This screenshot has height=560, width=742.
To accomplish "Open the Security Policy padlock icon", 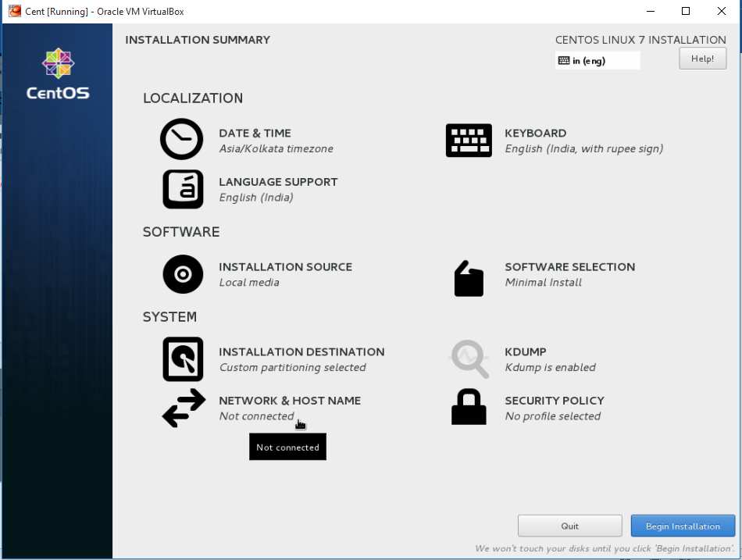I will 469,407.
